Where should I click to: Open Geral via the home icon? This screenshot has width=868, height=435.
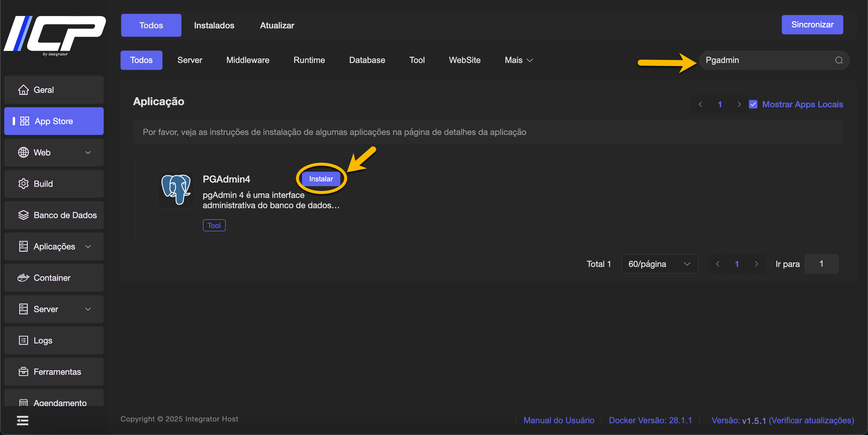[23, 90]
